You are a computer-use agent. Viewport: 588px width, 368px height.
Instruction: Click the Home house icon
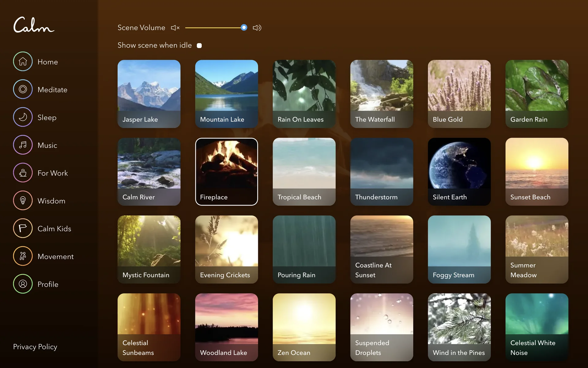point(23,61)
